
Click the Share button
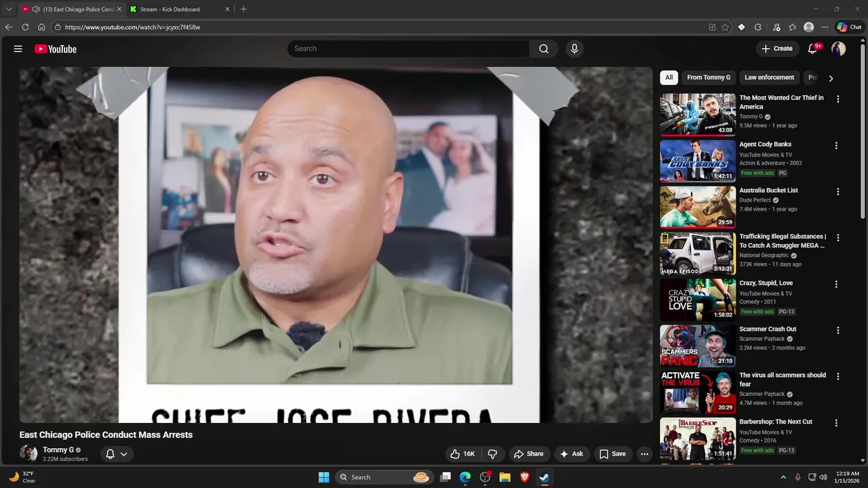(528, 454)
